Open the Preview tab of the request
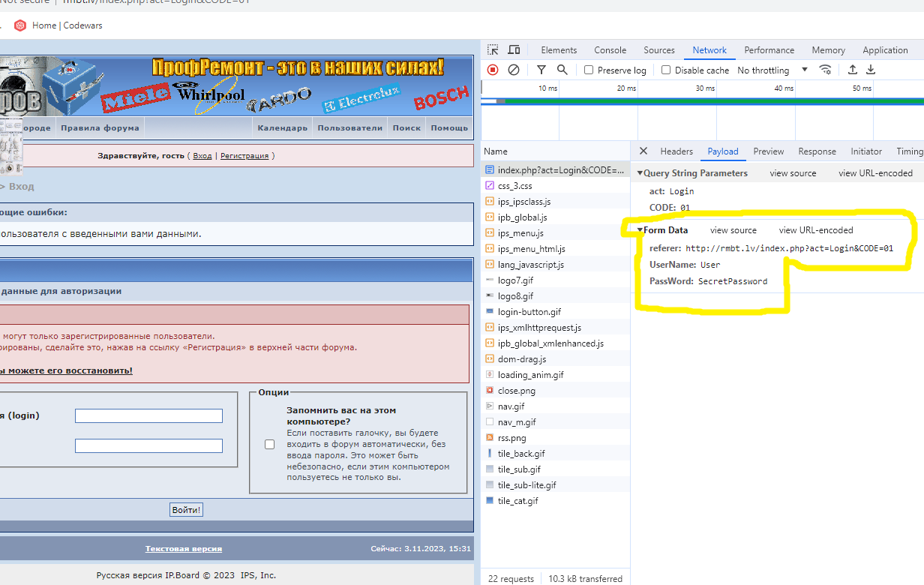The width and height of the screenshot is (924, 585). pos(769,151)
